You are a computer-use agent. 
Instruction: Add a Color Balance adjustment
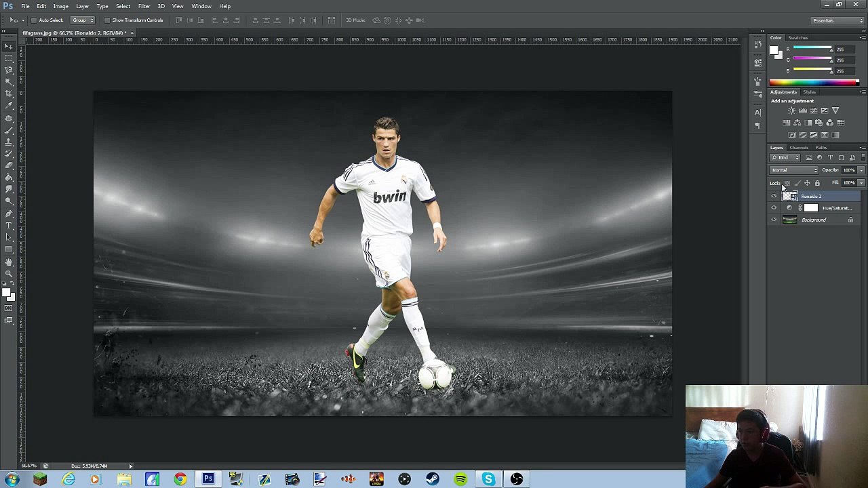tap(797, 123)
